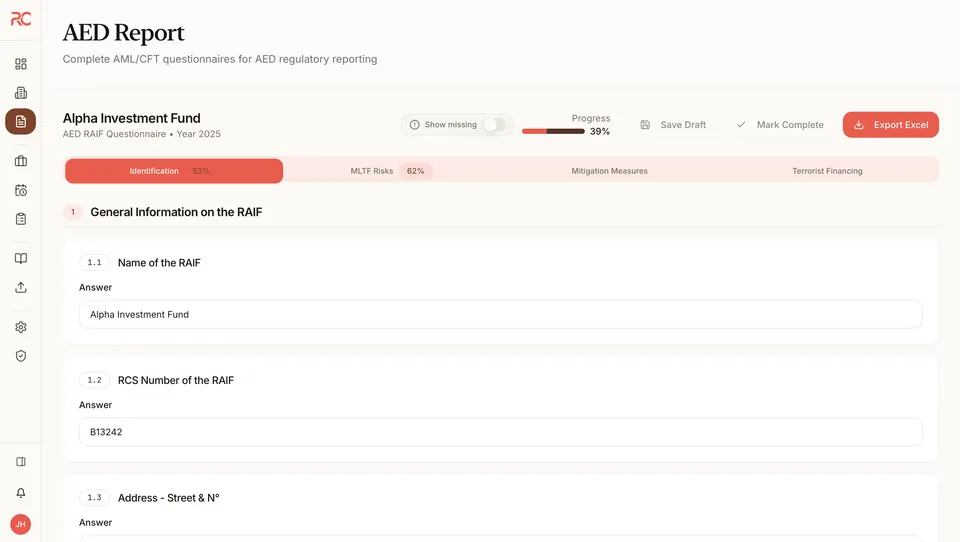
Task: Click the 62% badge on MLTF Risks
Action: click(416, 171)
